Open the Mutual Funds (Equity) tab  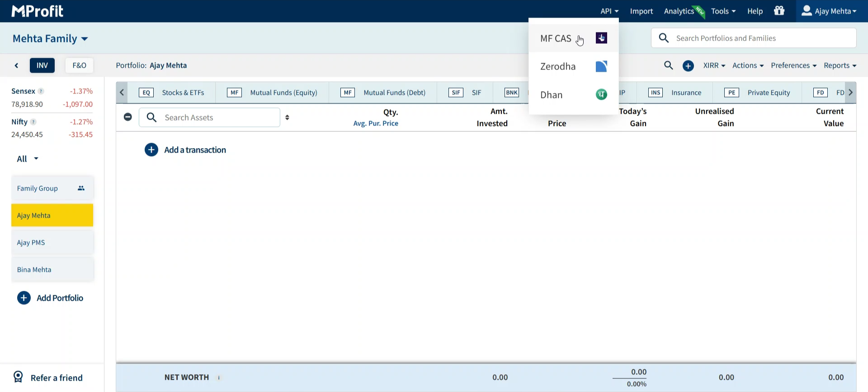tap(272, 93)
